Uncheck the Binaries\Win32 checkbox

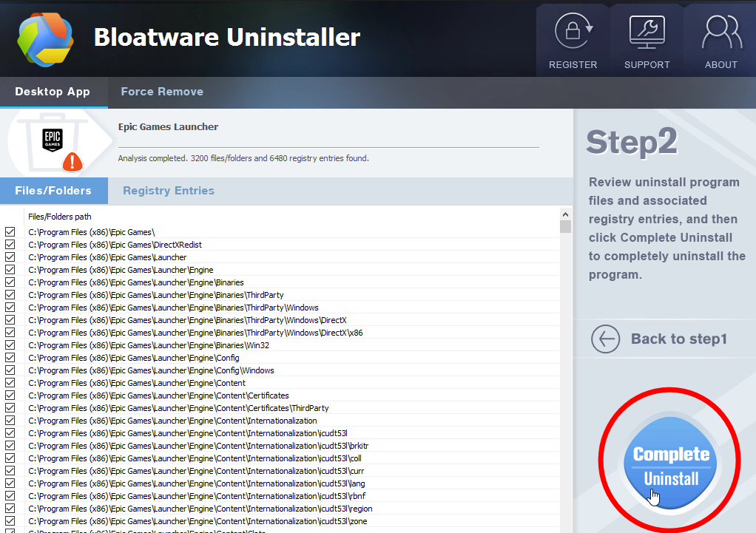[10, 345]
